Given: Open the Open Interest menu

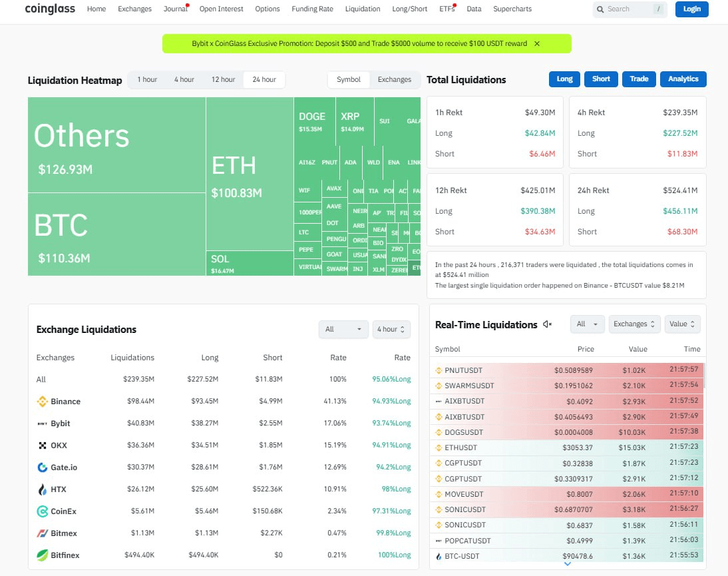Looking at the screenshot, I should point(221,9).
